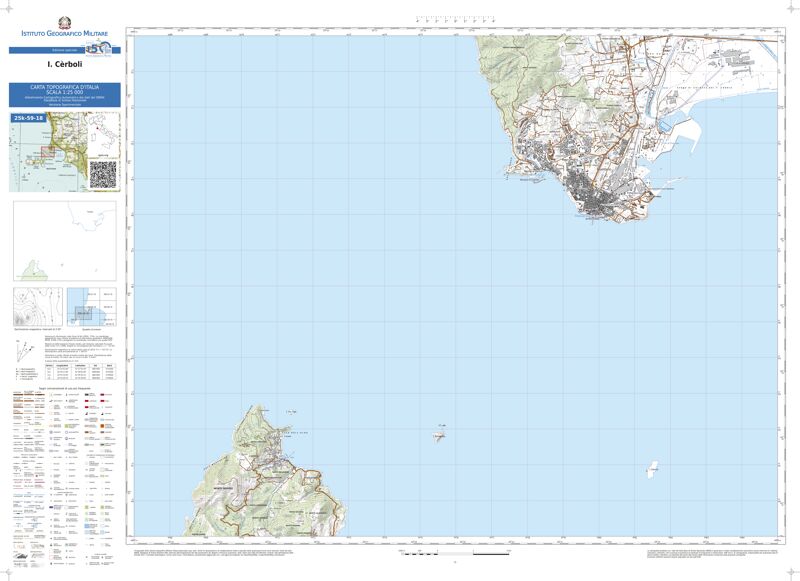
Task: Open the administrative boundaries inset map
Action: pos(64,240)
